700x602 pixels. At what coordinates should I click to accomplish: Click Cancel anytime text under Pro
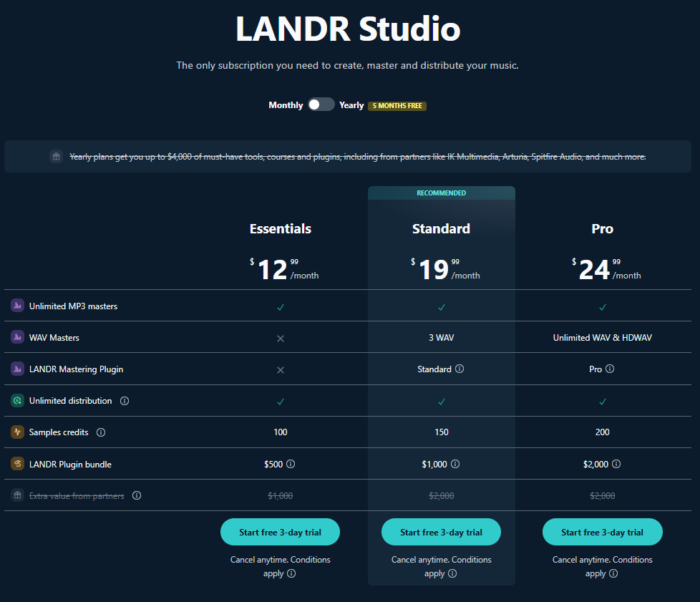[x=602, y=566]
